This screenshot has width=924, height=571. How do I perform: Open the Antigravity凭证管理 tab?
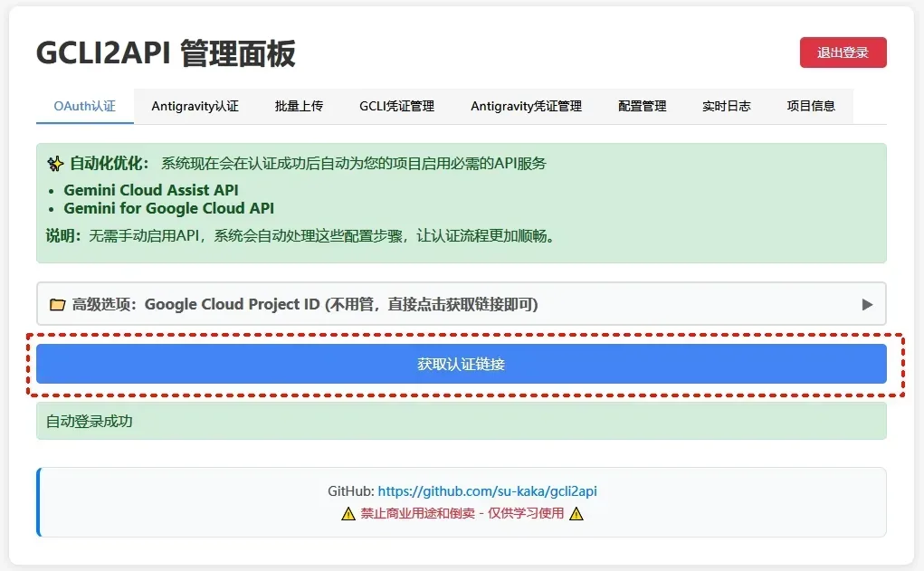pyautogui.click(x=526, y=106)
